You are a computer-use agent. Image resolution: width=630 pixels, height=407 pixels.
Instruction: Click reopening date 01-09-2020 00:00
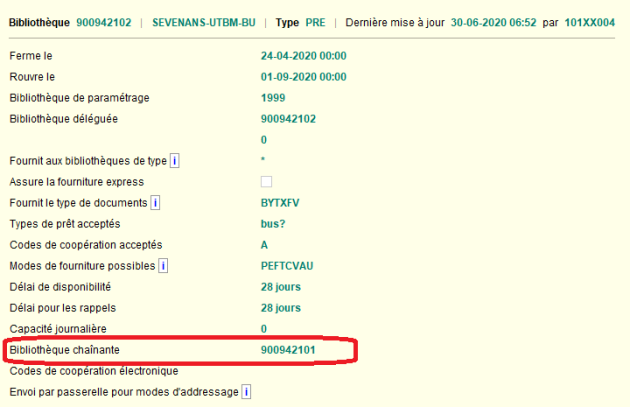(304, 77)
